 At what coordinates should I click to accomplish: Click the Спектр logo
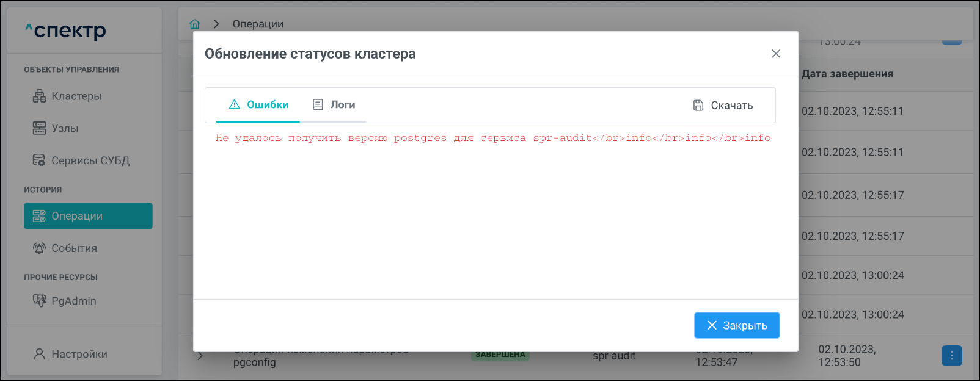pyautogui.click(x=66, y=31)
